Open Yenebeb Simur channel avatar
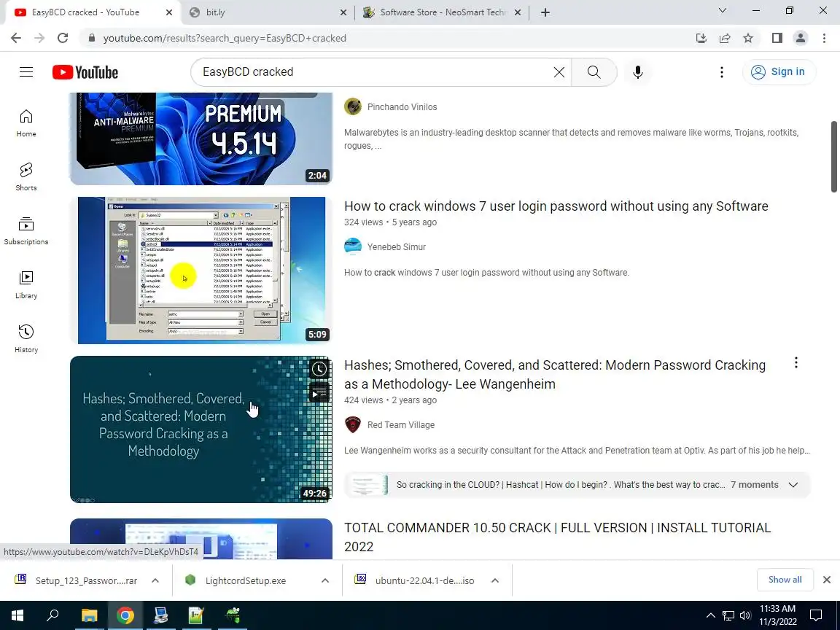Viewport: 840px width, 630px height. 352,246
